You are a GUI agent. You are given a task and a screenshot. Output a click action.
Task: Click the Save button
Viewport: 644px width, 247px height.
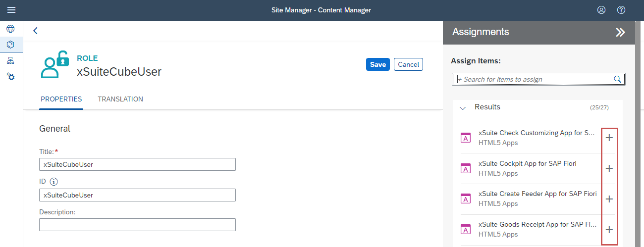tap(377, 64)
